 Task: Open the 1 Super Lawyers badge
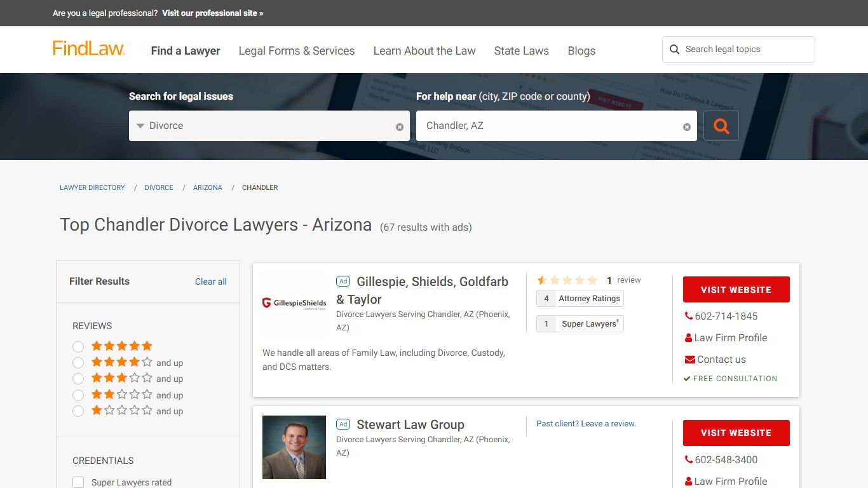point(580,323)
